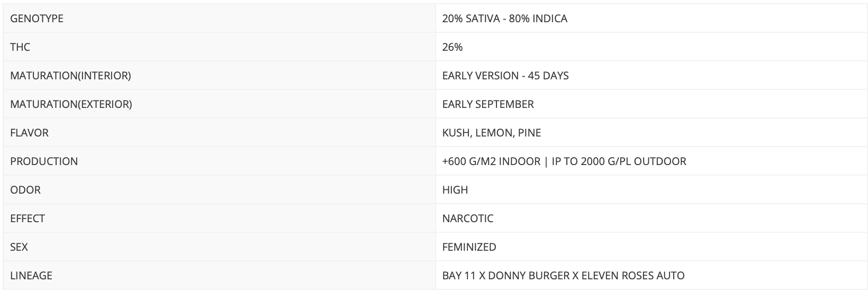Click the FEMINIZED value
This screenshot has height=292, width=868.
(x=469, y=247)
